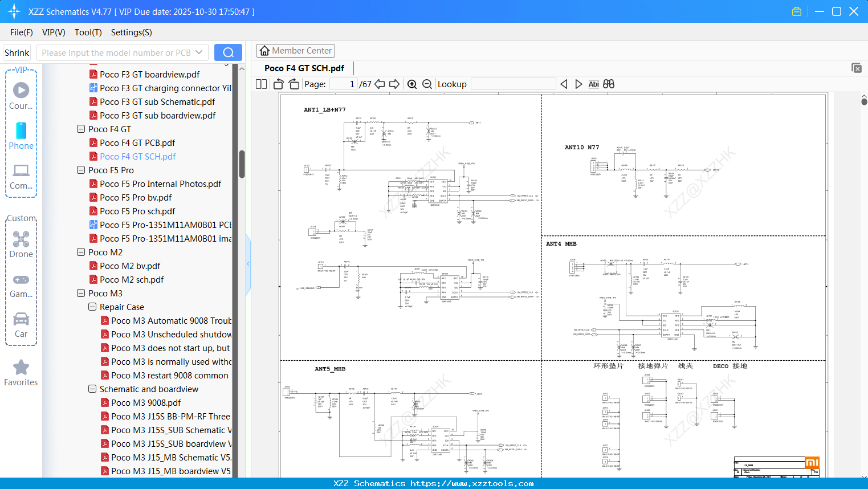Click the Lookup text field

tap(513, 84)
